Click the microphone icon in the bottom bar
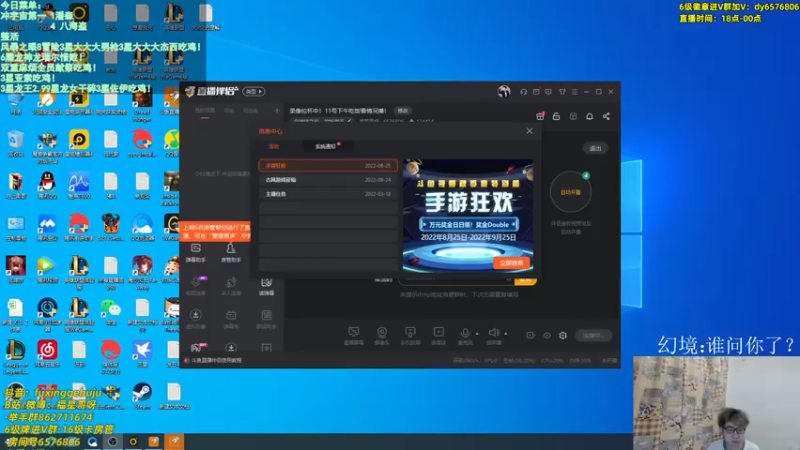The height and width of the screenshot is (450, 800). pyautogui.click(x=465, y=334)
